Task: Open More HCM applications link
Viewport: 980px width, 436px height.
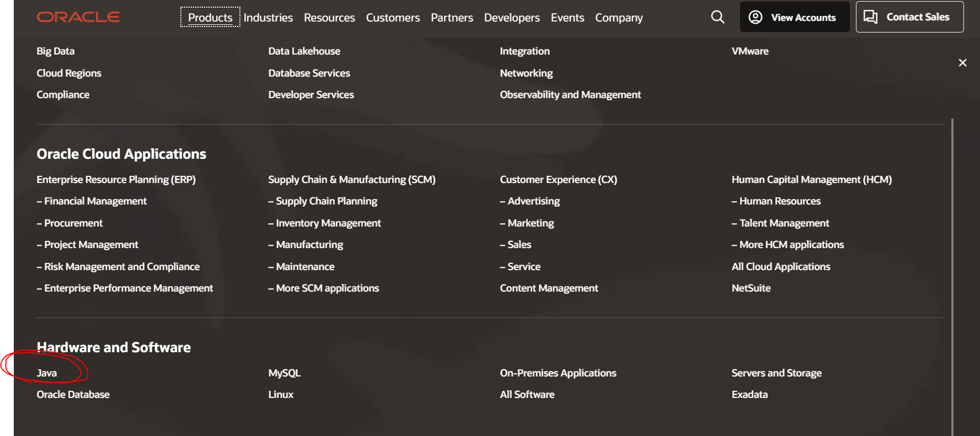Action: (x=788, y=245)
